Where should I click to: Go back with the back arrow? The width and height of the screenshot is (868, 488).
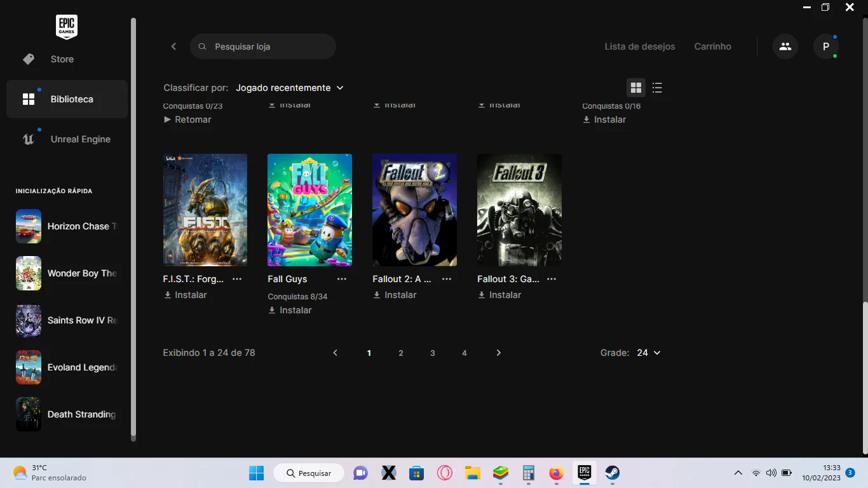[x=173, y=46]
